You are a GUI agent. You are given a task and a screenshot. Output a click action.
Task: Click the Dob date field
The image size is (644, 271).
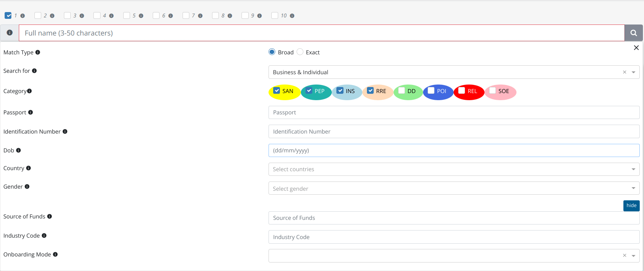pyautogui.click(x=454, y=150)
